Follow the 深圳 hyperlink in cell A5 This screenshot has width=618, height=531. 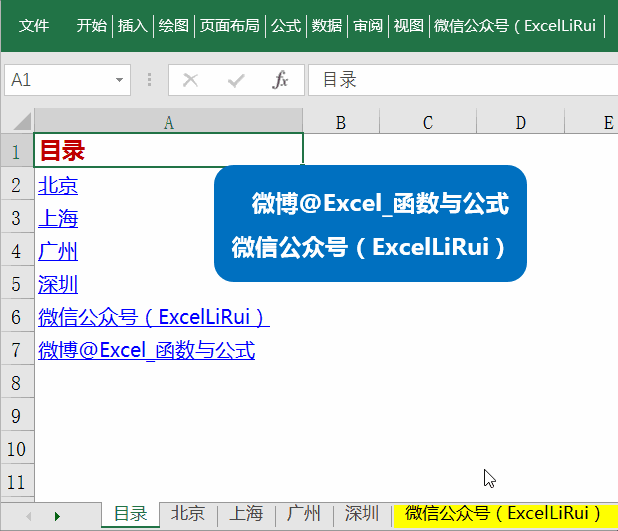pyautogui.click(x=58, y=284)
